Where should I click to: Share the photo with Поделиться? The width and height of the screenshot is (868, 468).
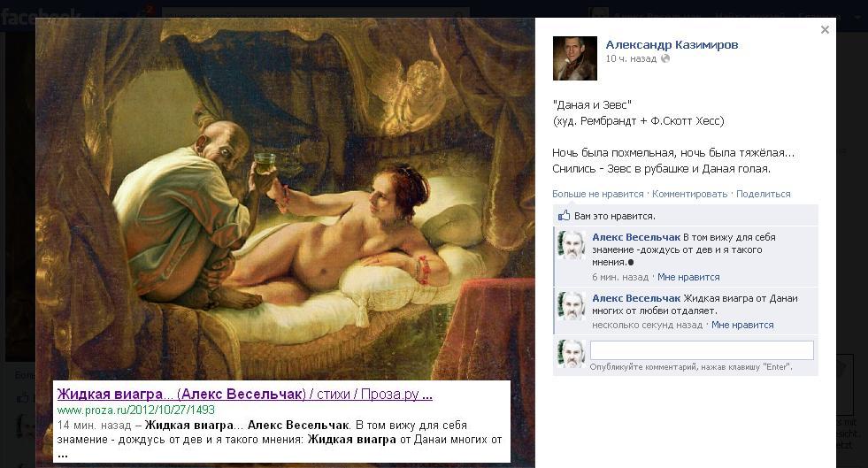[764, 194]
